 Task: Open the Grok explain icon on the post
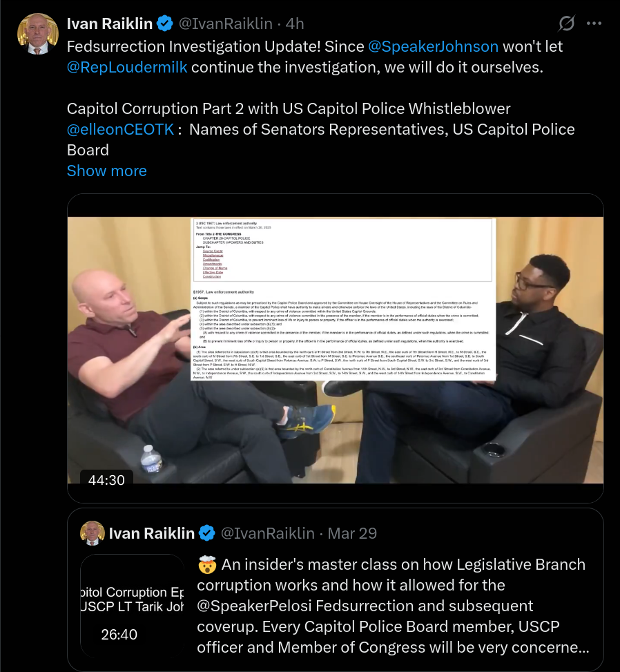tap(566, 23)
